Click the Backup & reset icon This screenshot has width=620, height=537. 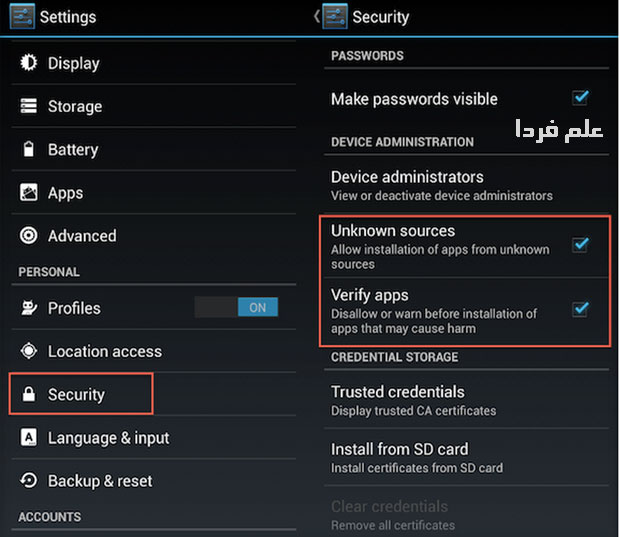tap(28, 481)
